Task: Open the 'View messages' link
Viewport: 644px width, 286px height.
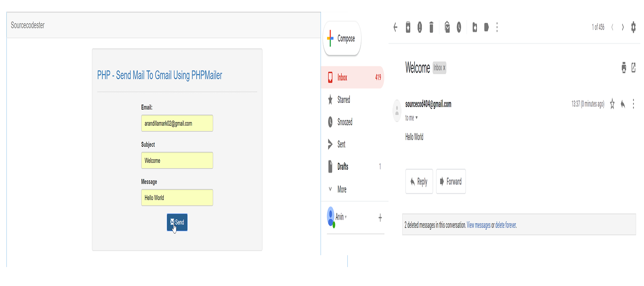Action: pyautogui.click(x=478, y=225)
